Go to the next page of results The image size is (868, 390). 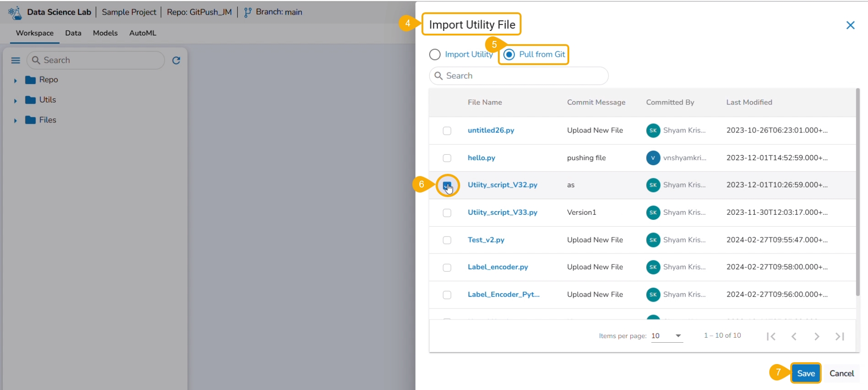817,336
